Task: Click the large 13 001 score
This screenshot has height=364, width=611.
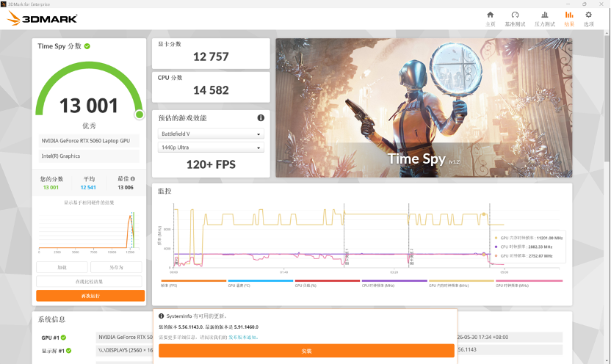Action: tap(89, 106)
